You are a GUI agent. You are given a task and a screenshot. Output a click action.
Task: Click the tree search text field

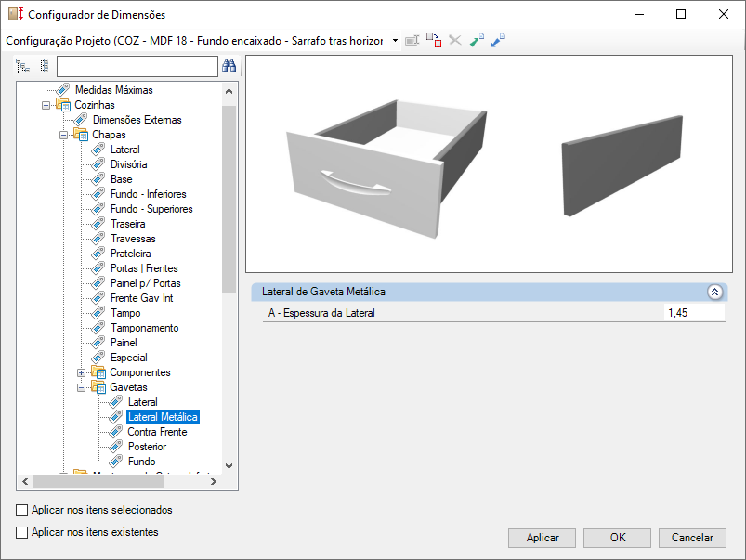[137, 66]
